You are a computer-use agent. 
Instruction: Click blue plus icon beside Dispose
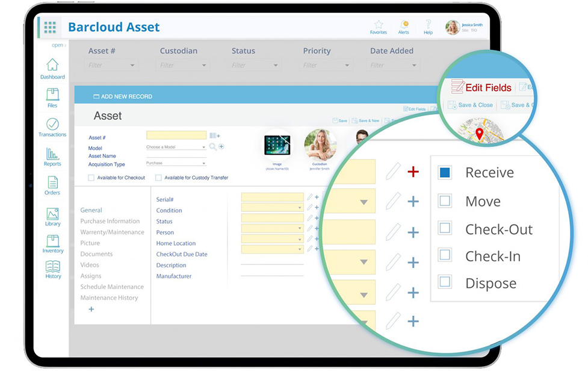click(413, 292)
